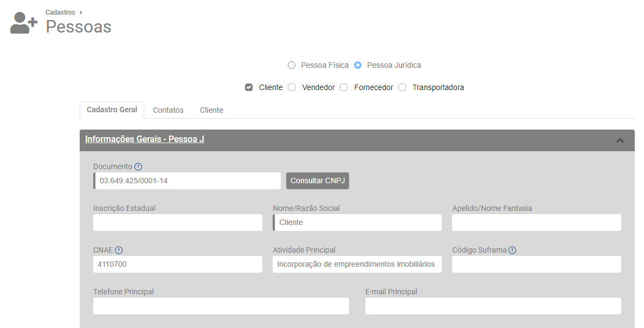Image resolution: width=644 pixels, height=328 pixels.
Task: Click the help icon beside Código Suframa
Action: [512, 250]
